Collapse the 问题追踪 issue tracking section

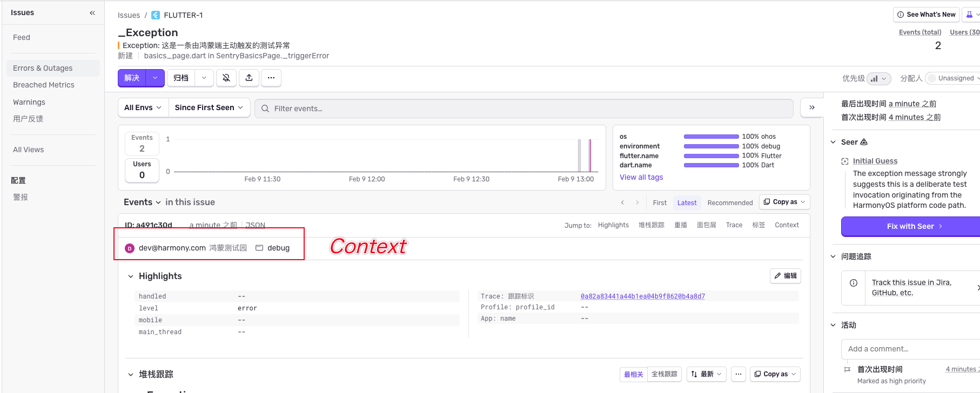(x=833, y=256)
